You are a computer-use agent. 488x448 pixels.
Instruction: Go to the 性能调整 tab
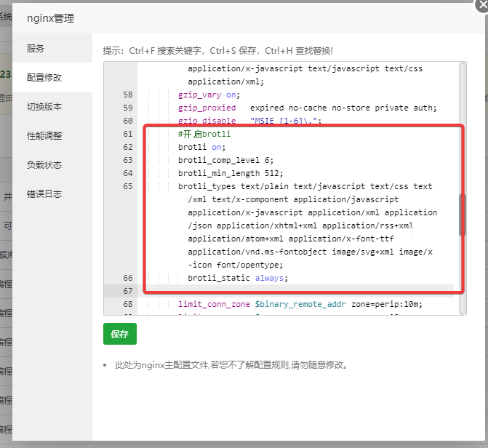coord(44,136)
